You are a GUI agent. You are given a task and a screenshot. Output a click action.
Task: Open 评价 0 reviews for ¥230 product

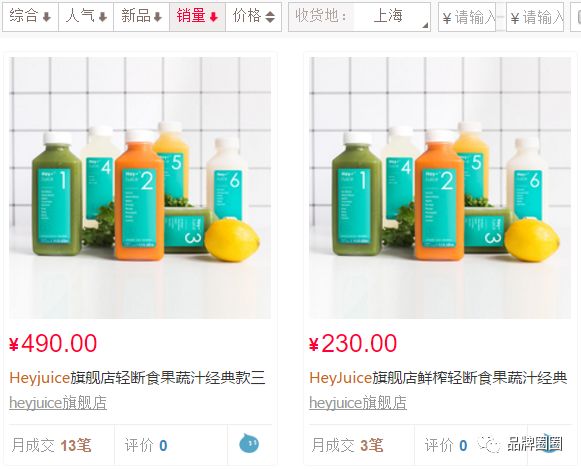(446, 445)
